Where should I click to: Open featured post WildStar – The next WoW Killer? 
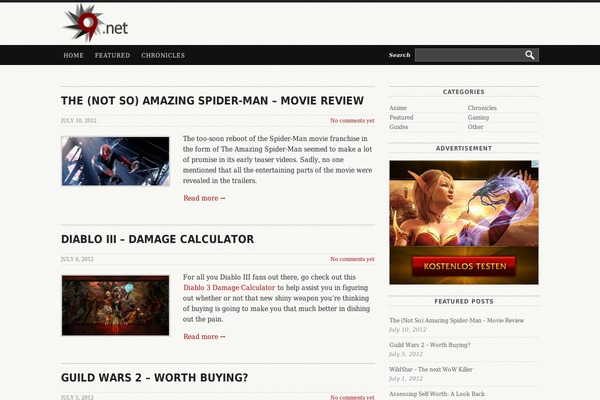click(431, 369)
